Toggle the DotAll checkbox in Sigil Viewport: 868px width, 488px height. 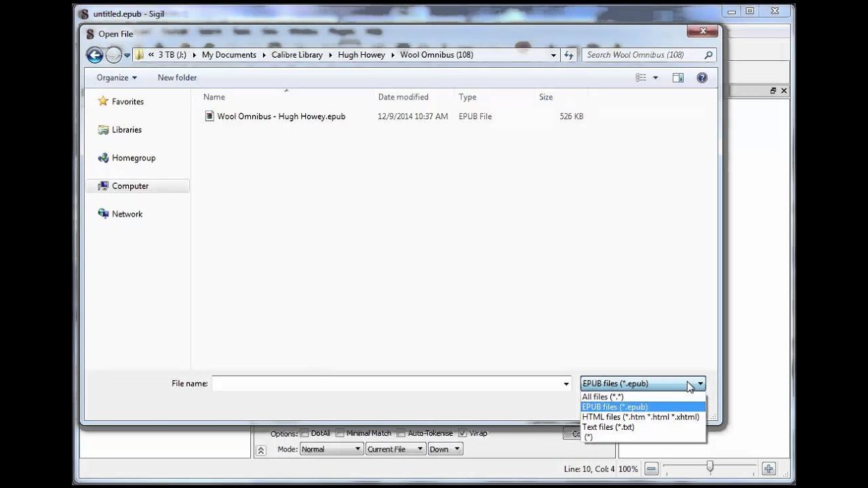[304, 433]
